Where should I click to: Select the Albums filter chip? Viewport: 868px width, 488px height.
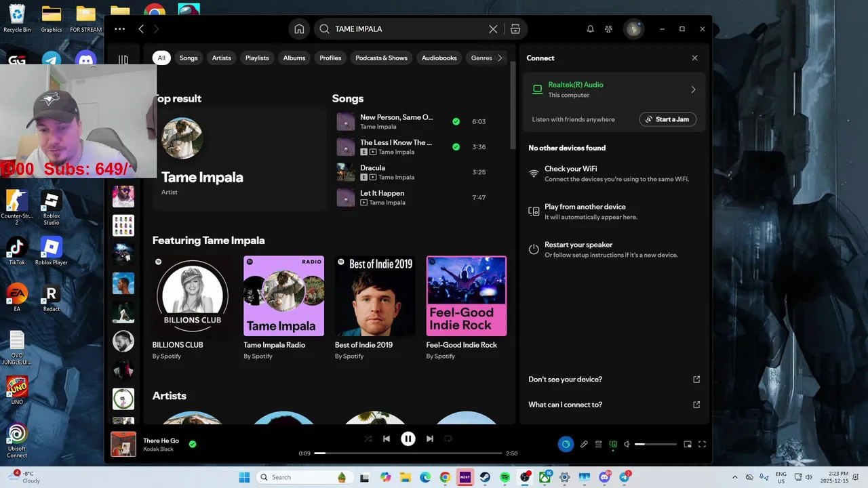pyautogui.click(x=294, y=58)
